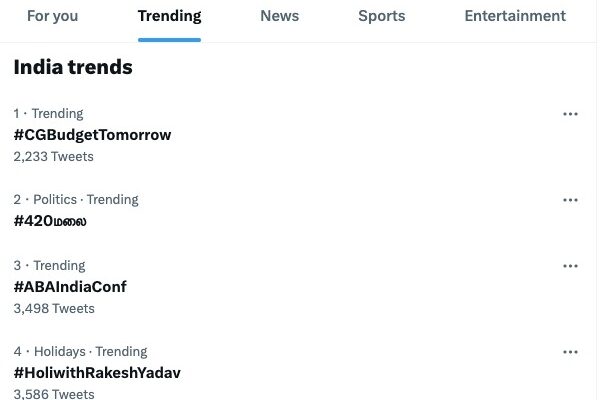This screenshot has width=611, height=400.
Task: Open more options for #ABAIndiaConf trend
Action: tap(570, 266)
